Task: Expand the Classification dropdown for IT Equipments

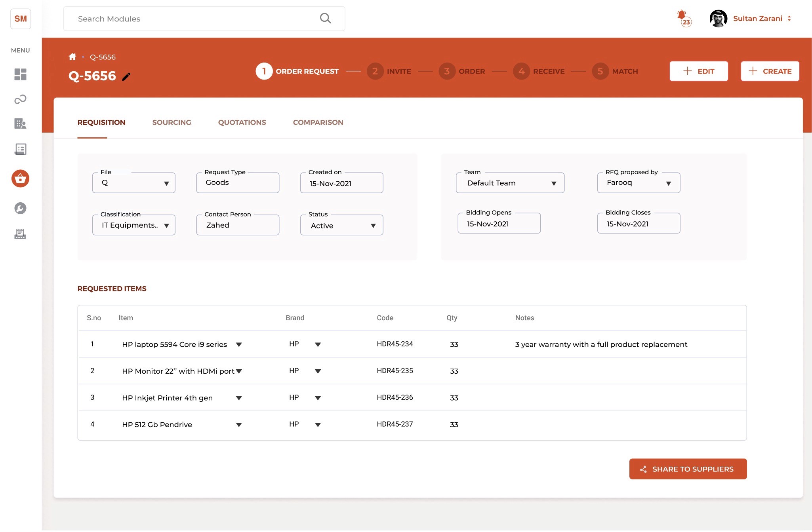Action: pyautogui.click(x=134, y=225)
